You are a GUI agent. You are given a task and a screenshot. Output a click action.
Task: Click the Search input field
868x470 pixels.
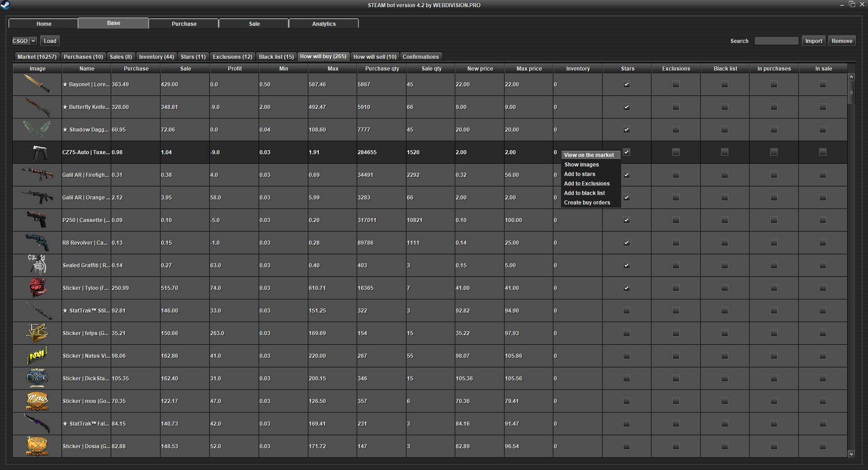776,41
